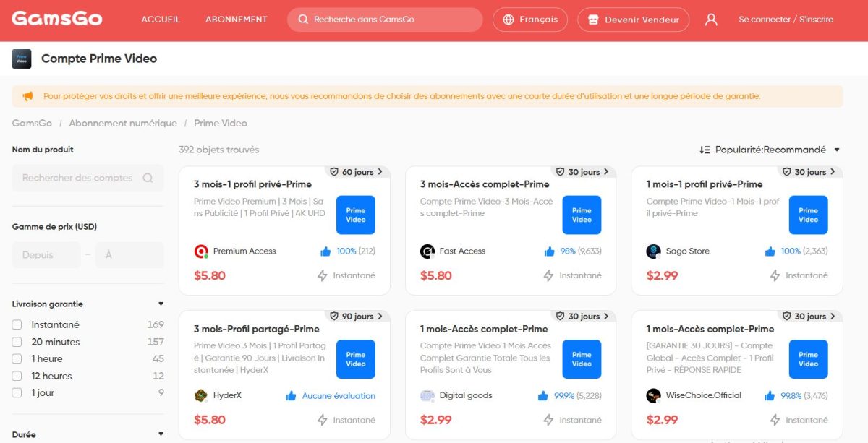Click the magnifier in product name field
The image size is (868, 443).
pos(148,178)
